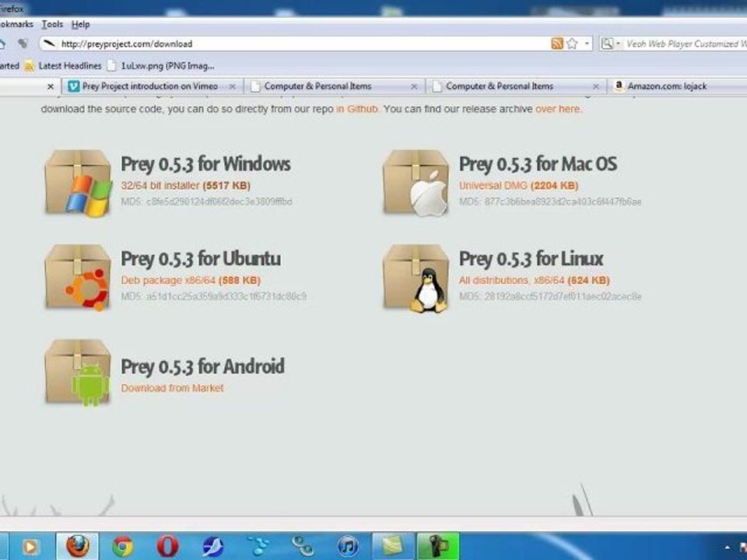Image resolution: width=747 pixels, height=560 pixels.
Task: Click the Veoh Web Player search field
Action: click(685, 44)
